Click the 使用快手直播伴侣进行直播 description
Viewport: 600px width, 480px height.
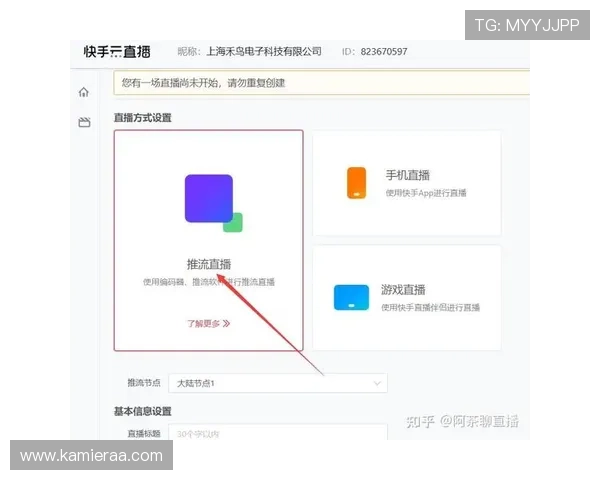[430, 307]
